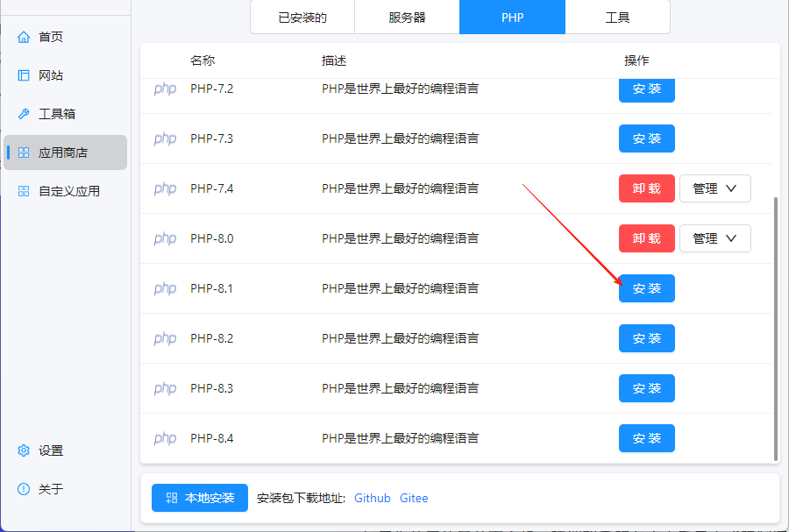Click the gear icon beside 设置
Screen dimensions: 789x532
[x=24, y=450]
